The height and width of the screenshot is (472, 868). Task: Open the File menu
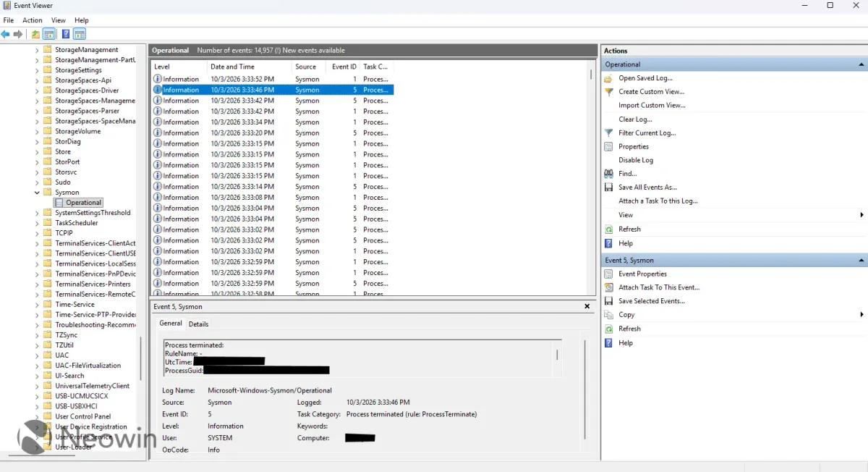9,20
